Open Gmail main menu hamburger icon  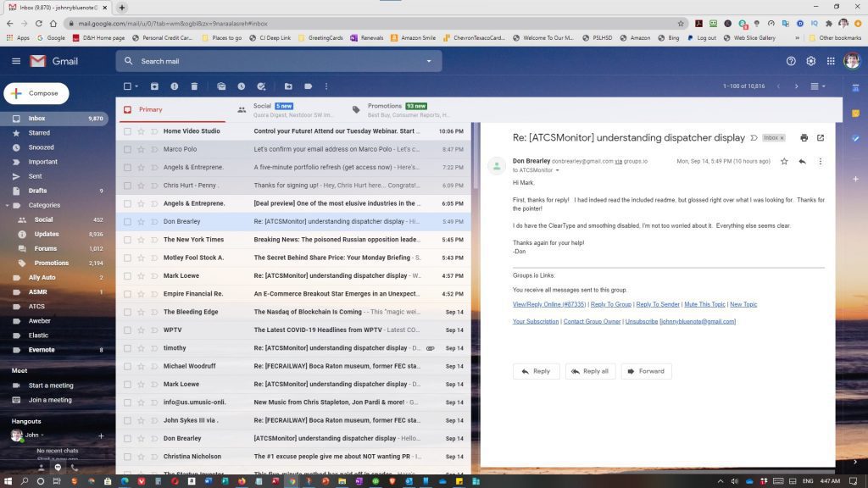16,61
